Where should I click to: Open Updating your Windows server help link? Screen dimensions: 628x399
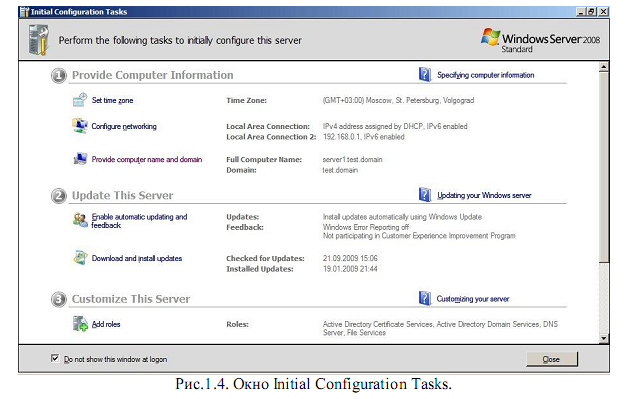tap(484, 195)
